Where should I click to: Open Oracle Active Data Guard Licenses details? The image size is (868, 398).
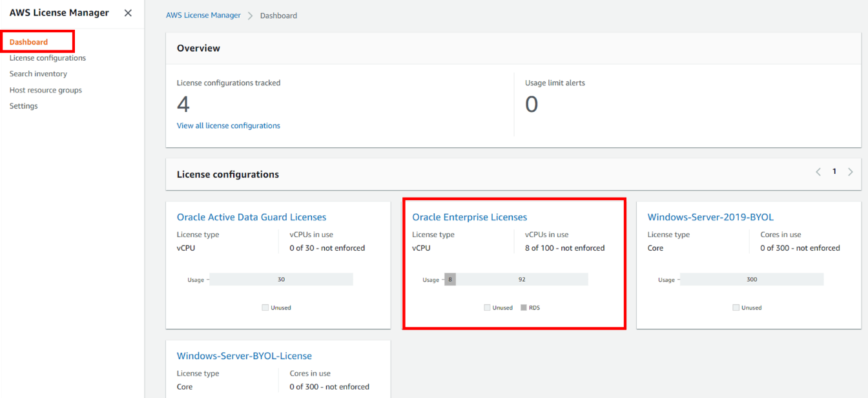251,216
